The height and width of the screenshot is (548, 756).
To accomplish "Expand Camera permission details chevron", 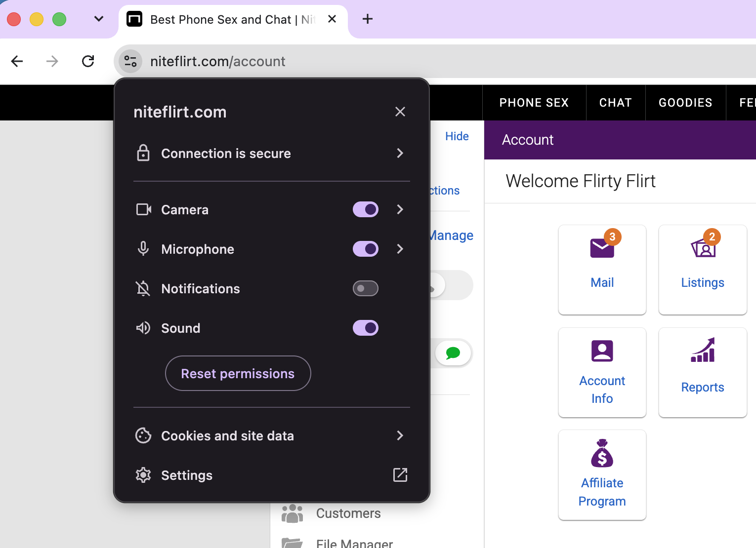I will tap(400, 209).
